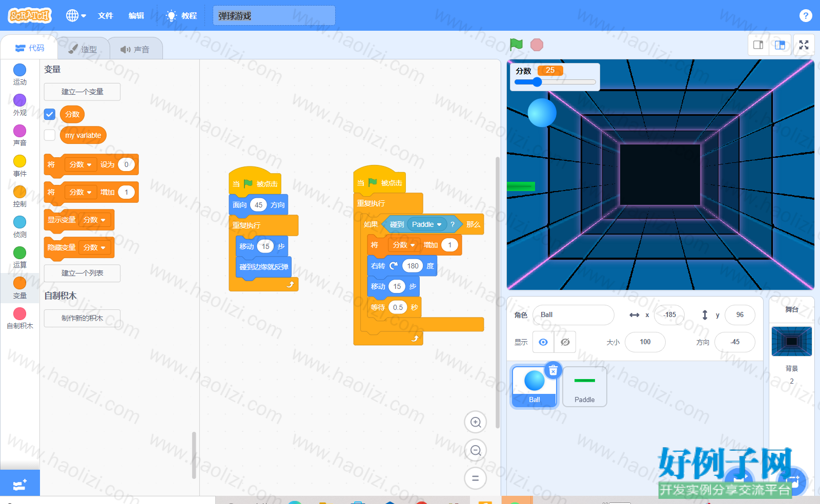Zoom in the code workspace
Image resolution: width=820 pixels, height=504 pixels.
click(x=476, y=422)
